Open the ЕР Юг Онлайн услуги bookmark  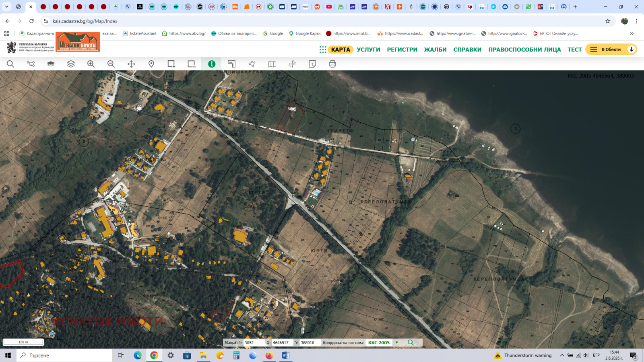click(556, 33)
